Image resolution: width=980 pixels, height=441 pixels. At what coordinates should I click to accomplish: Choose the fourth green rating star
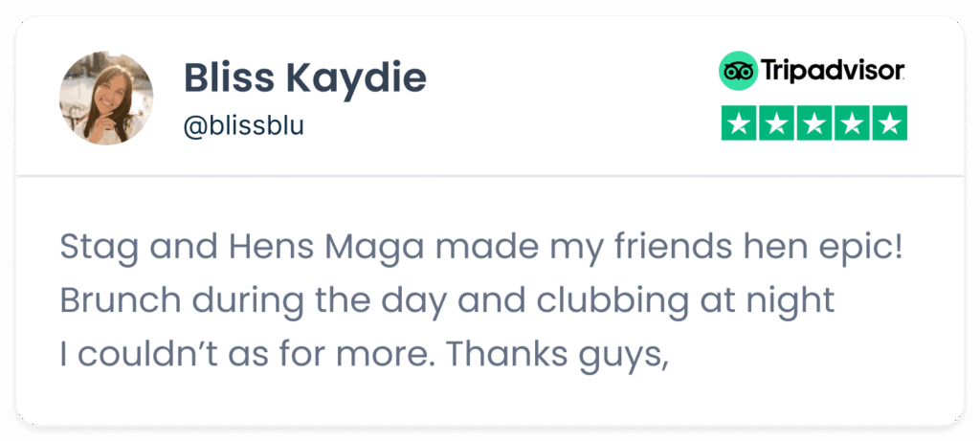[x=853, y=123]
